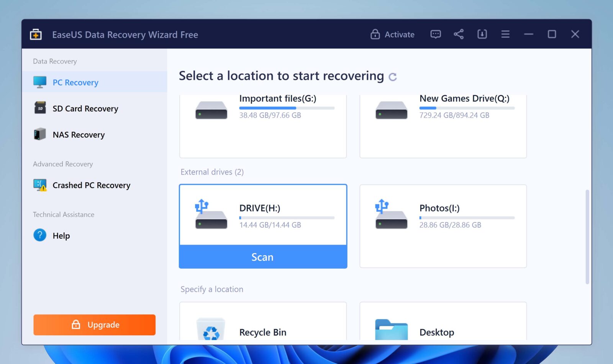Click the orange Upgrade button
This screenshot has height=364, width=613.
click(x=94, y=325)
